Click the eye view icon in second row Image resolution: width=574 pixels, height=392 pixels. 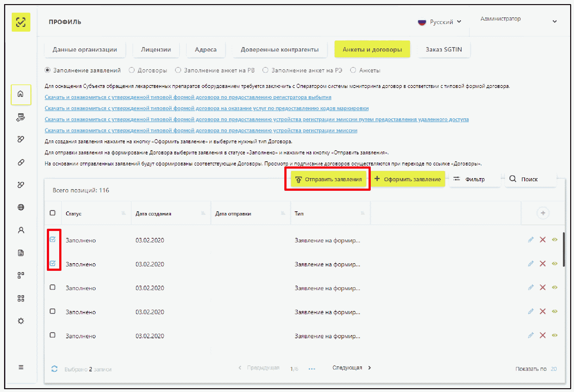pyautogui.click(x=555, y=264)
